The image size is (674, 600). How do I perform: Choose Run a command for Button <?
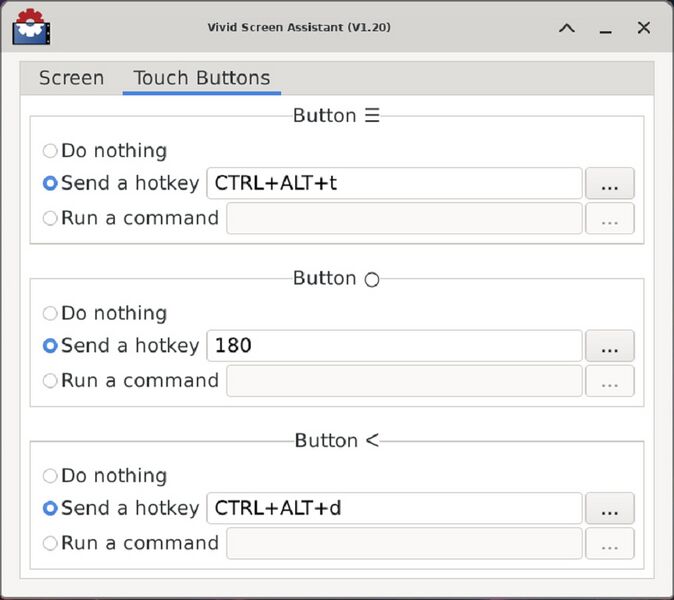(50, 543)
